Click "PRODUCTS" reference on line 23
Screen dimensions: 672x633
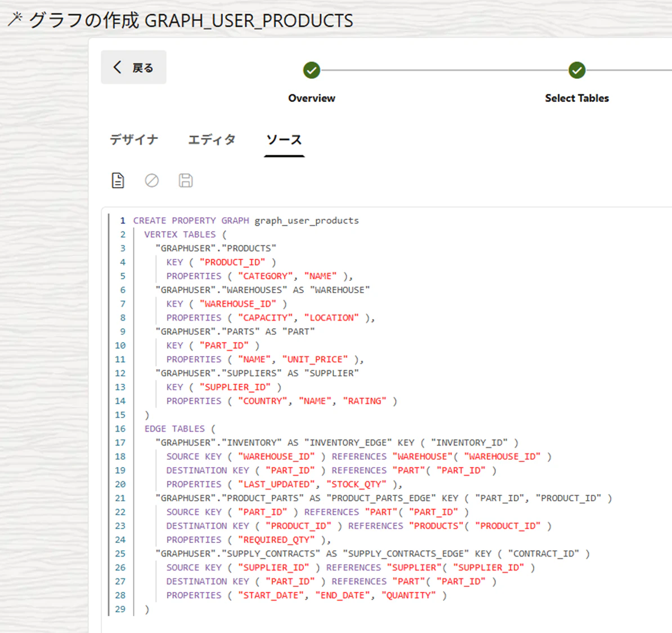point(436,526)
